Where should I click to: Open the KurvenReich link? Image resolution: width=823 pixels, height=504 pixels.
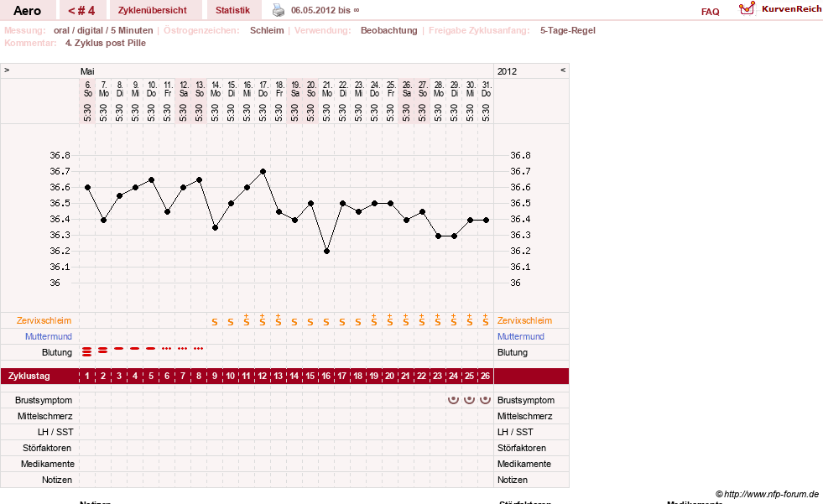click(791, 9)
